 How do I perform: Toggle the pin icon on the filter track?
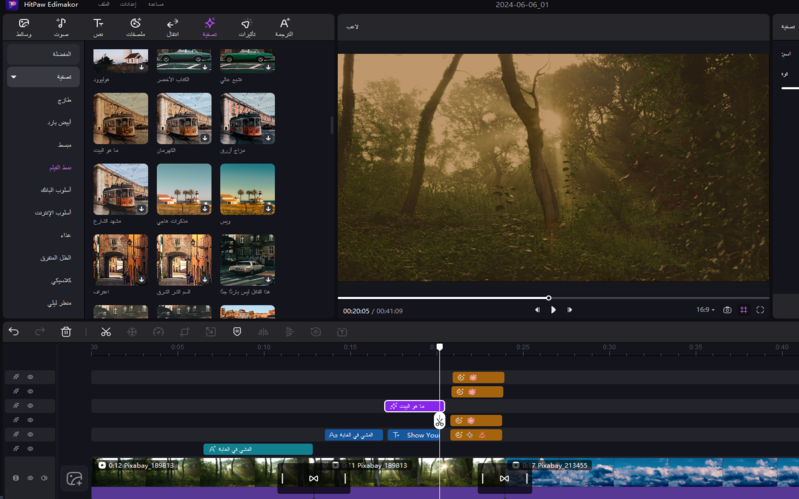pos(16,406)
